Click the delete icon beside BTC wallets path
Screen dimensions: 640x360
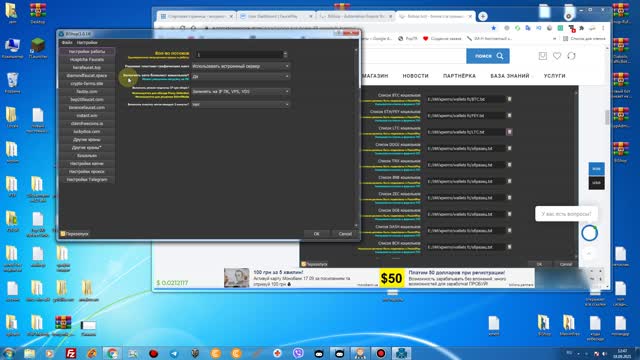tap(509, 99)
